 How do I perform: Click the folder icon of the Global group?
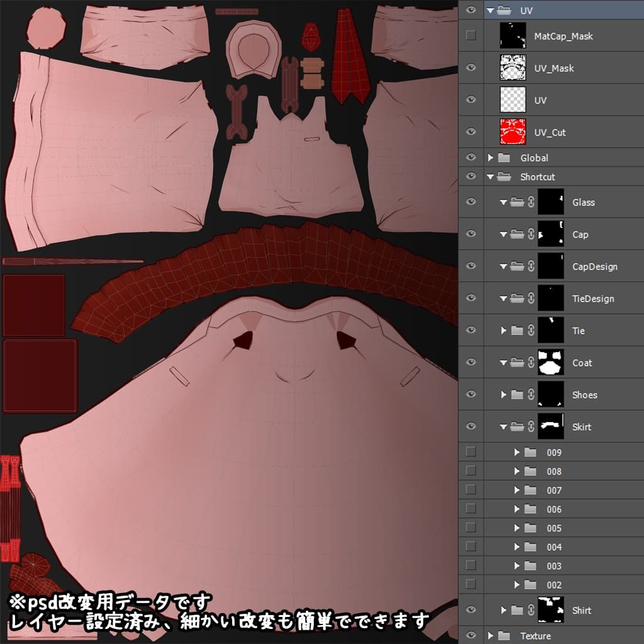tap(504, 158)
